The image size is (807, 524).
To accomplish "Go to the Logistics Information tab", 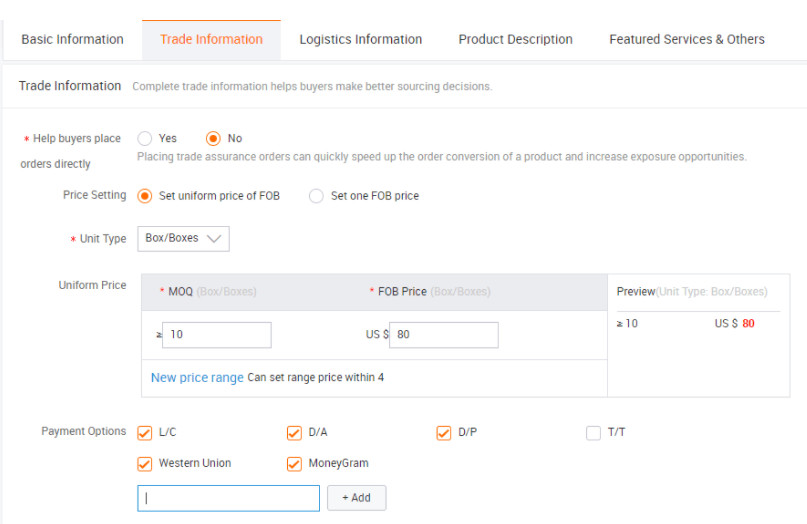I will (360, 40).
